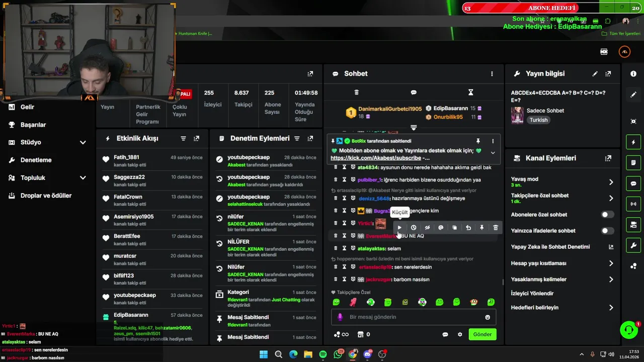Viewport: 644px width, 362px height.
Task: Click trash icon beside ata4834's message
Action: point(336,167)
